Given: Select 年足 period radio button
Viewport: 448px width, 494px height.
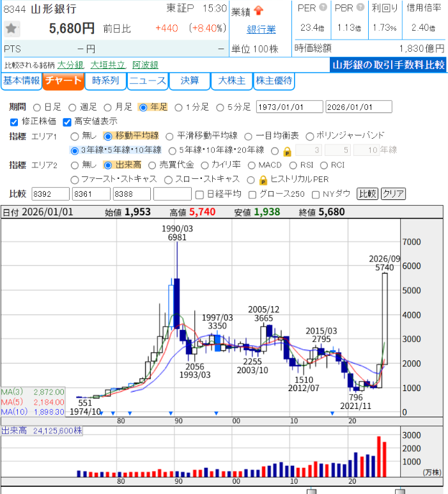Looking at the screenshot, I should 143,108.
